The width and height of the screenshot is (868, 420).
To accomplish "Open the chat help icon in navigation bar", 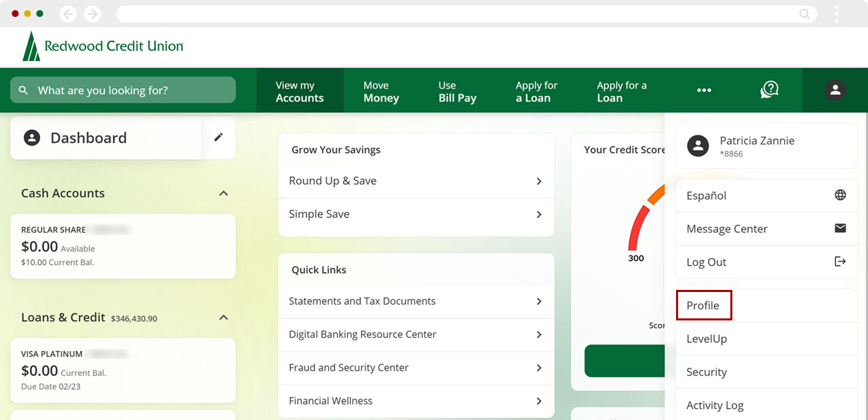I will click(x=769, y=89).
